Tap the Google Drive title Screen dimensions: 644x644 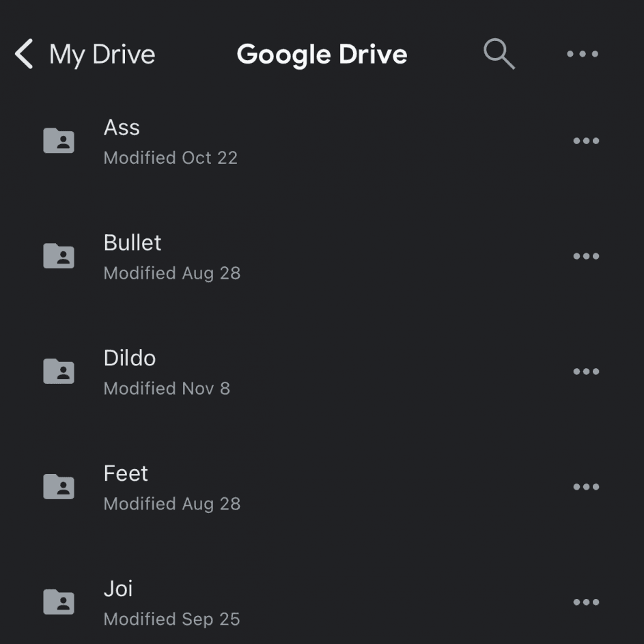pyautogui.click(x=322, y=54)
